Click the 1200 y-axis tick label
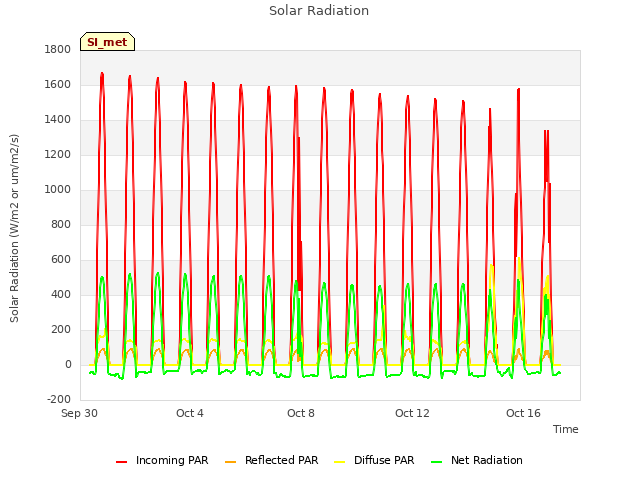 click(x=58, y=155)
